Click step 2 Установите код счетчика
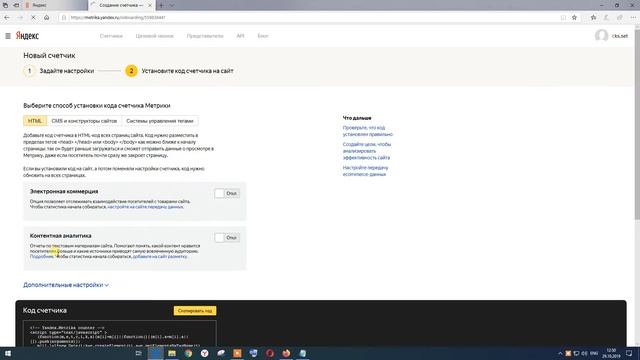This screenshot has width=640, height=360. [180, 71]
